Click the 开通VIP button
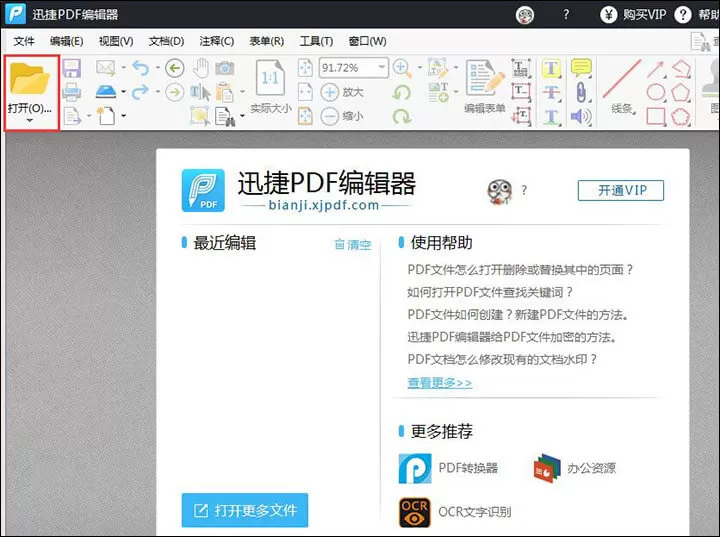 coord(621,190)
